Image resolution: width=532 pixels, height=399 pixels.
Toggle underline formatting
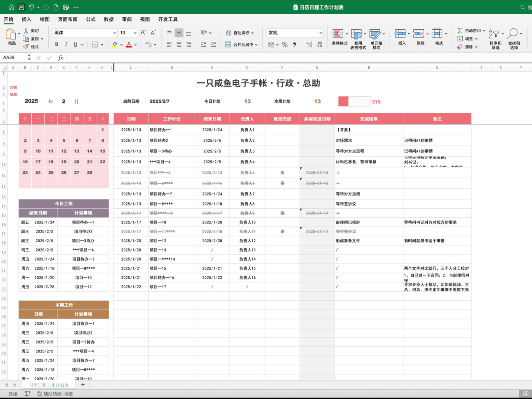(75, 44)
